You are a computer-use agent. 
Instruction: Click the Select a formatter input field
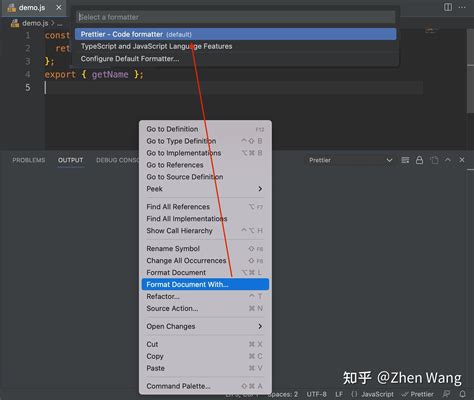236,17
